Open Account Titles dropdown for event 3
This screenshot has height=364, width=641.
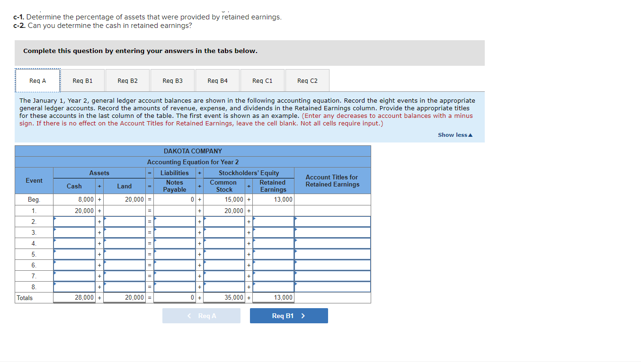[x=332, y=232]
